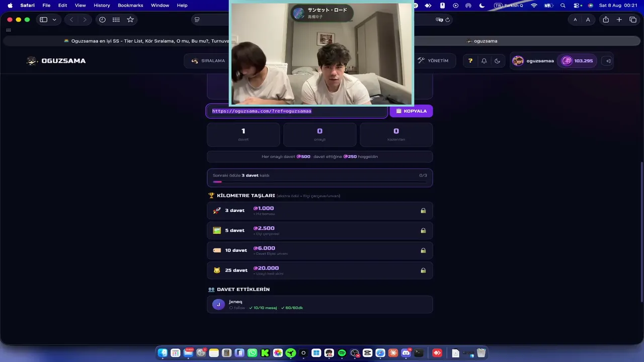Select the 5 davet milestone row

pyautogui.click(x=320, y=230)
